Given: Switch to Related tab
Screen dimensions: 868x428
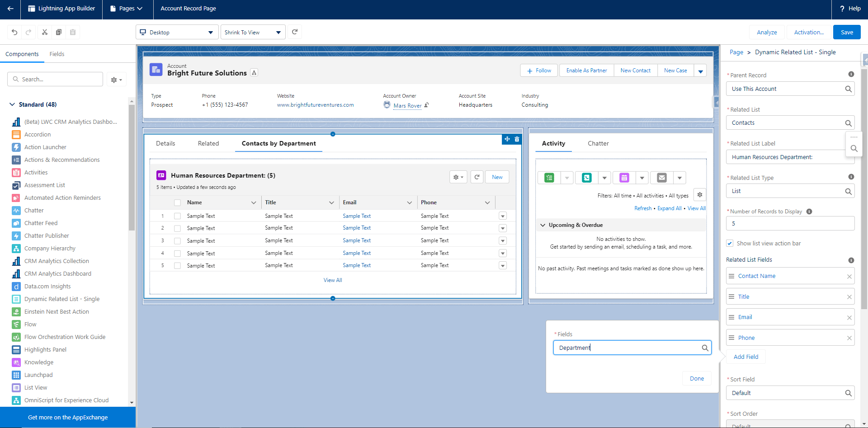Looking at the screenshot, I should (x=208, y=144).
